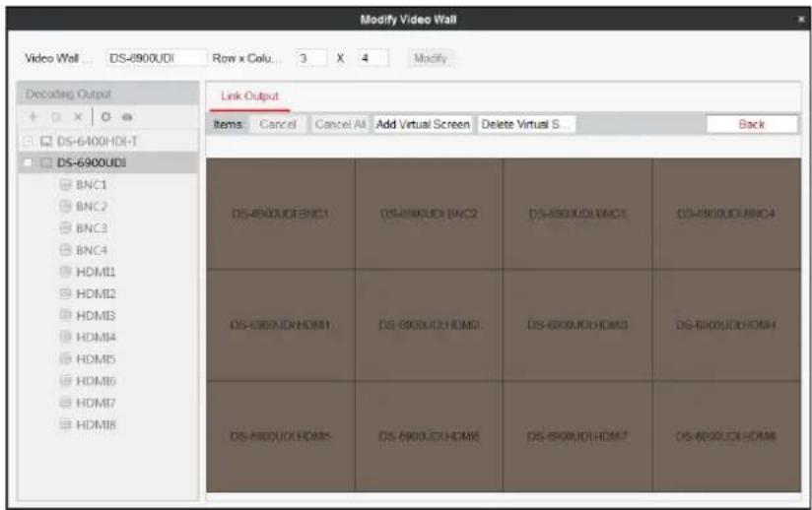Close the Modify Video Wall dialog
Screen dimensions: 812x510
coord(801,20)
